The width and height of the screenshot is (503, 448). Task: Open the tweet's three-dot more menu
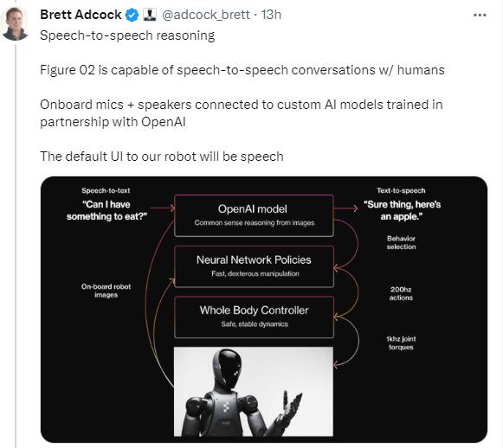coord(480,15)
